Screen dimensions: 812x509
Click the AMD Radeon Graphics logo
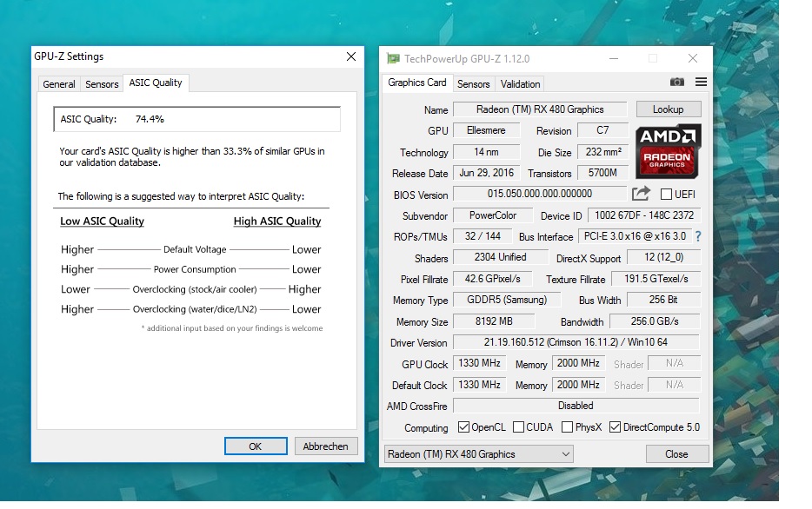[668, 151]
